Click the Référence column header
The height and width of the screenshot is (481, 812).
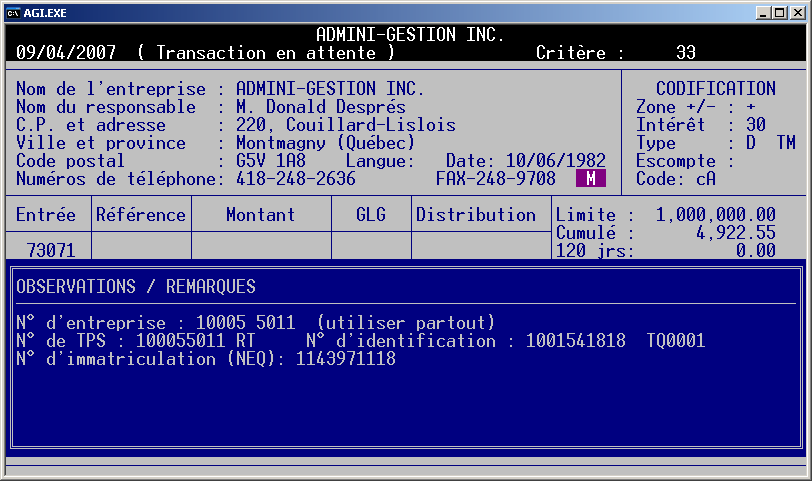coord(141,214)
